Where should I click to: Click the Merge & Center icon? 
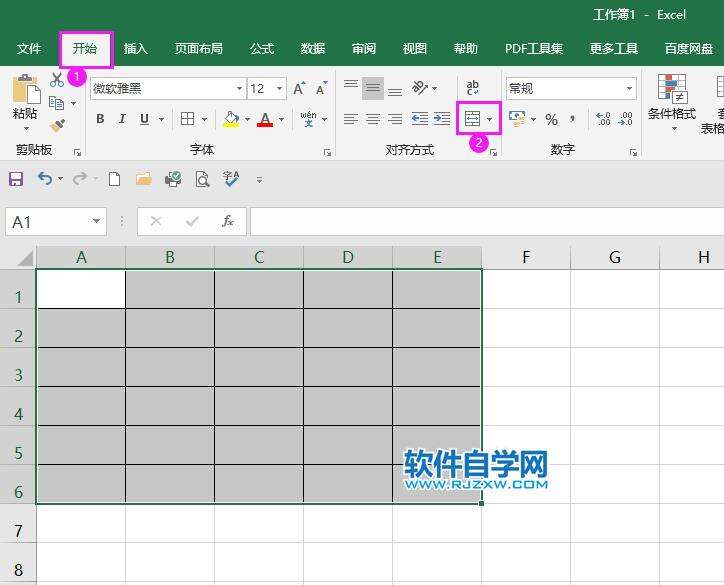coord(472,119)
